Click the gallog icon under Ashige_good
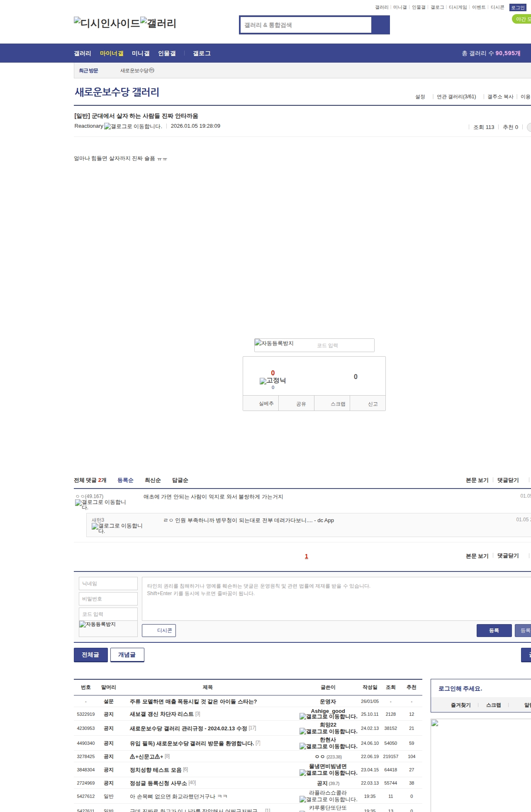 (x=328, y=716)
